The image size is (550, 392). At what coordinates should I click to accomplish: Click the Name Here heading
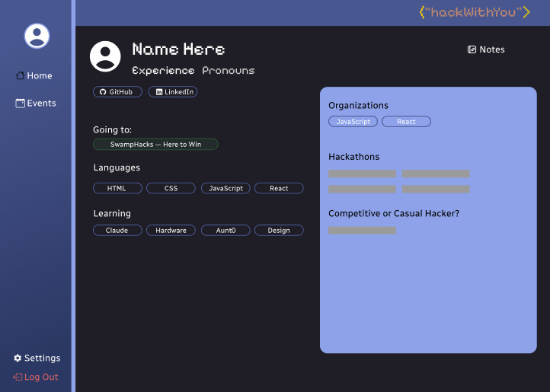[x=178, y=49]
